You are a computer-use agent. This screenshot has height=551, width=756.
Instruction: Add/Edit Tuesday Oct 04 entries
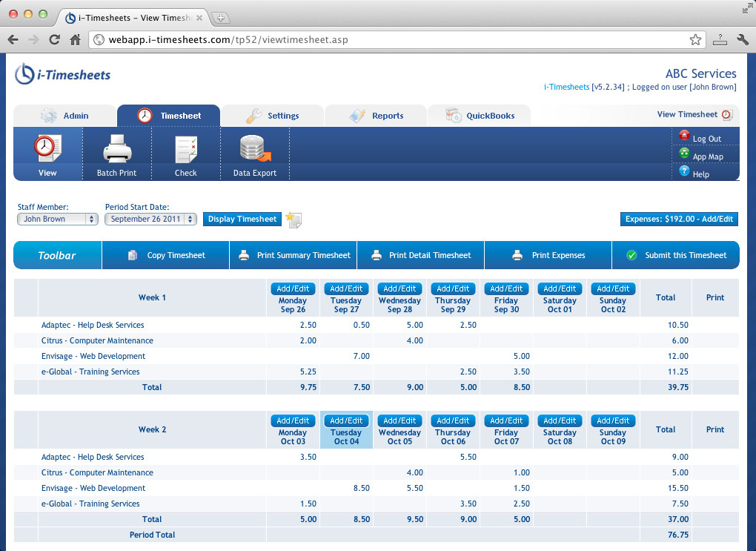346,420
